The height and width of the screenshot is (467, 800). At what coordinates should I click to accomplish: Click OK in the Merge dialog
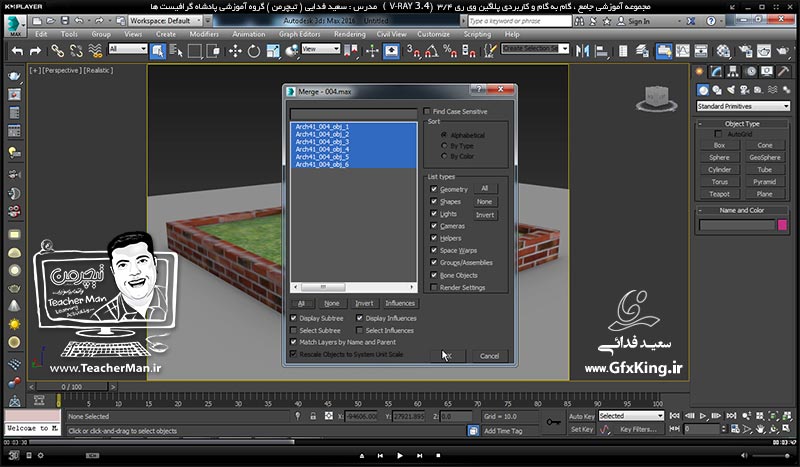point(448,356)
